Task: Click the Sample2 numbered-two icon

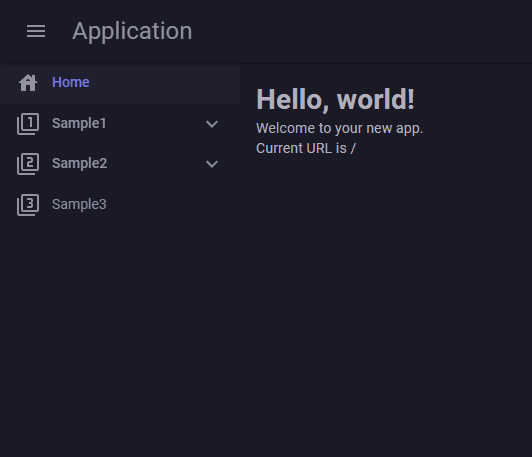Action: 28,164
